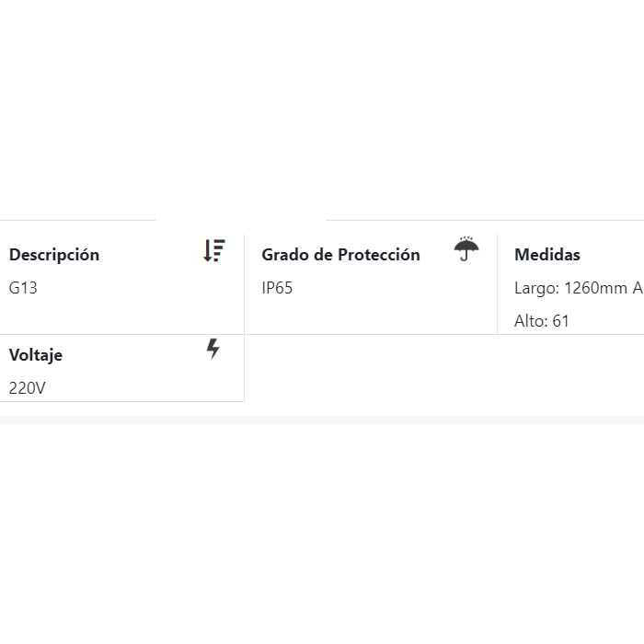Screen dimensions: 644x644
Task: Click the empty cell right of Voltaje
Action: pyautogui.click(x=442, y=368)
